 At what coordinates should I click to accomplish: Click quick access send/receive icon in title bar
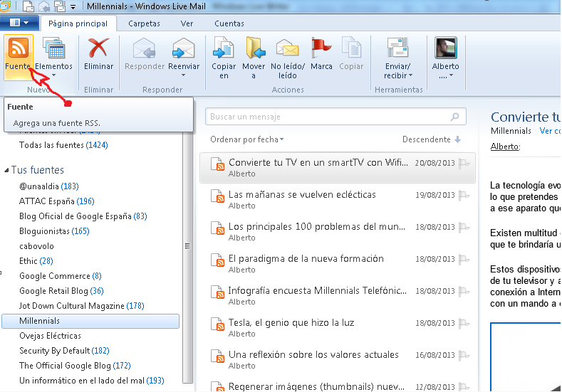(x=60, y=6)
